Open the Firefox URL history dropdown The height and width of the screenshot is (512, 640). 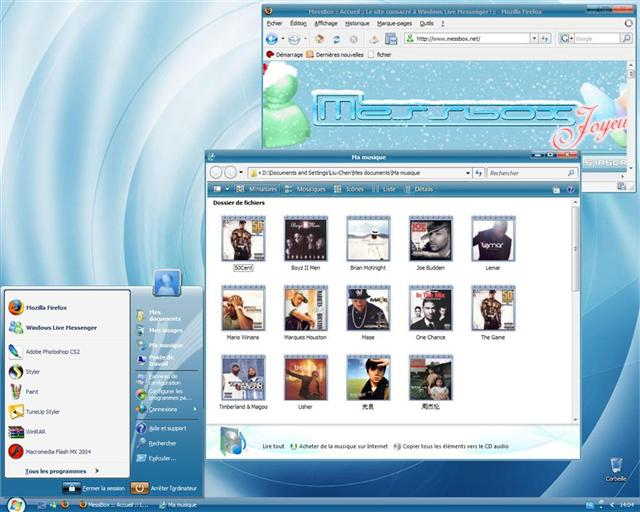tap(534, 39)
